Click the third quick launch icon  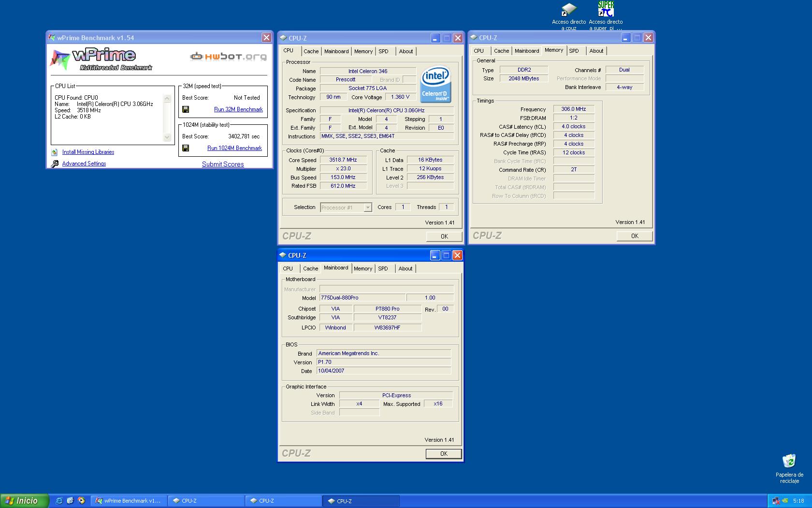(x=81, y=501)
